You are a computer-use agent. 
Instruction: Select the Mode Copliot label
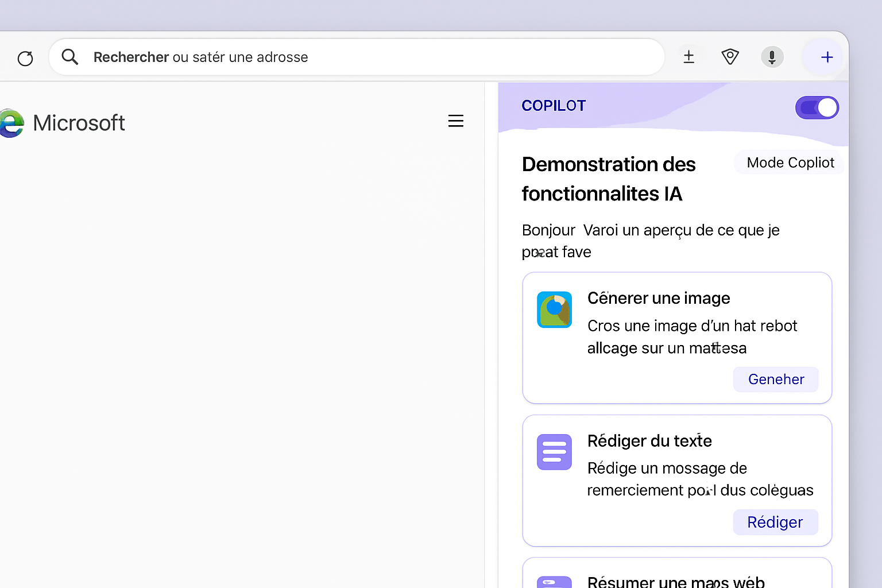click(x=790, y=162)
